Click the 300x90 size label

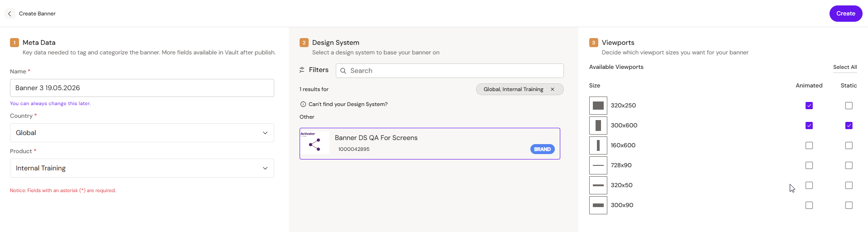(x=622, y=205)
